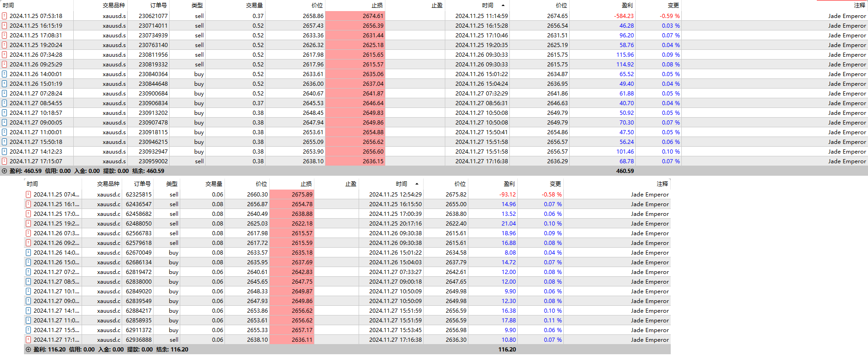This screenshot has height=357, width=868.
Task: Sort xauusd.s table by 交易品种 header
Action: [x=114, y=6]
